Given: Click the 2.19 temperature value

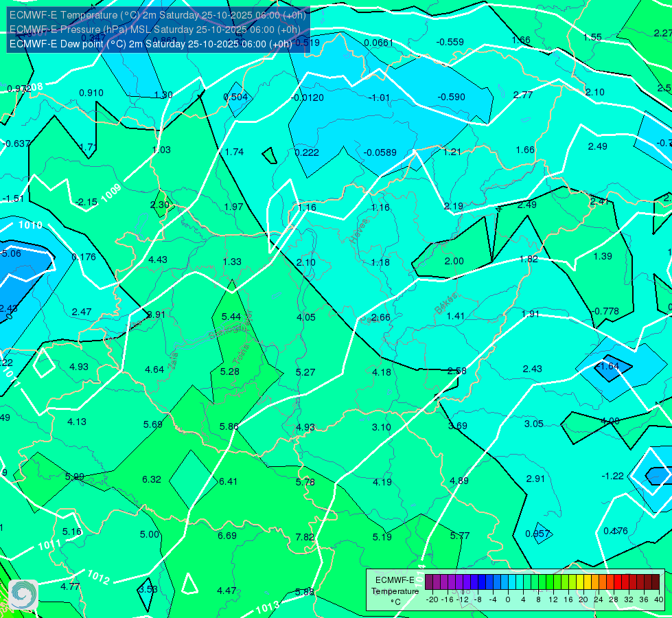Looking at the screenshot, I should (x=454, y=207).
